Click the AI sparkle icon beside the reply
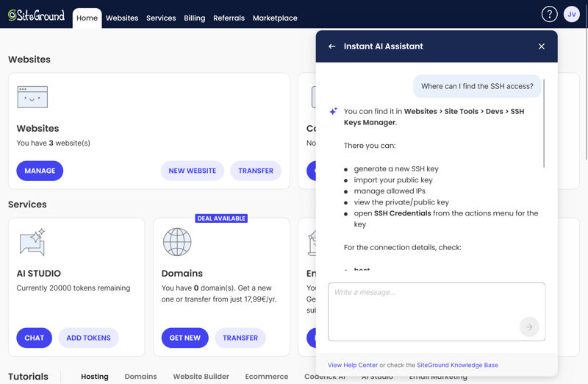The width and height of the screenshot is (588, 384). click(333, 111)
